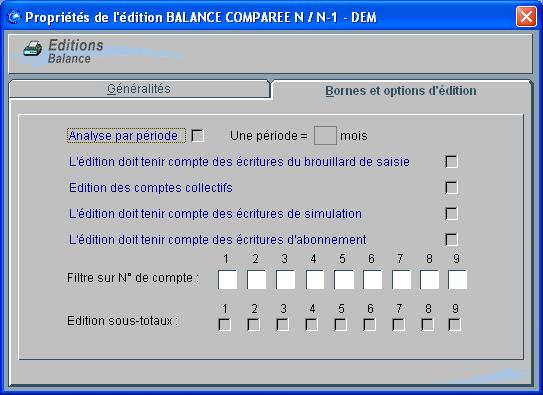This screenshot has height=395, width=543.
Task: Enable sous-totaux checkbox number 6
Action: click(x=370, y=325)
